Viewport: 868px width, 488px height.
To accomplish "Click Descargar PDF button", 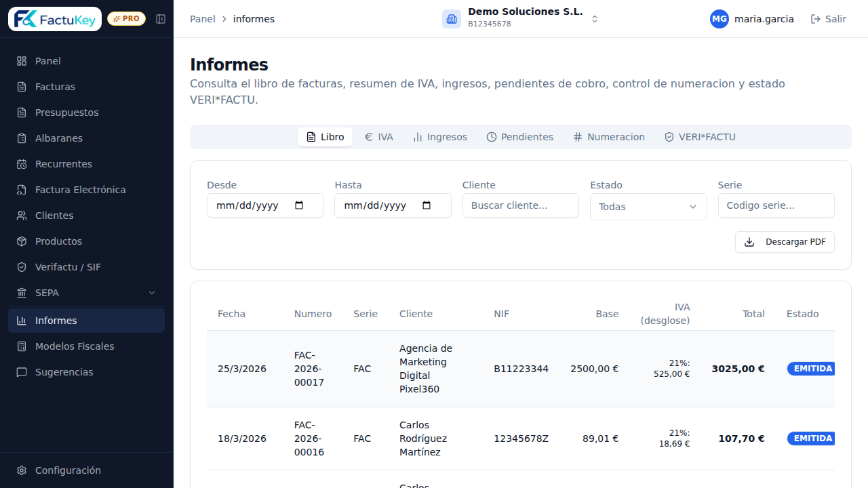I will pyautogui.click(x=785, y=242).
